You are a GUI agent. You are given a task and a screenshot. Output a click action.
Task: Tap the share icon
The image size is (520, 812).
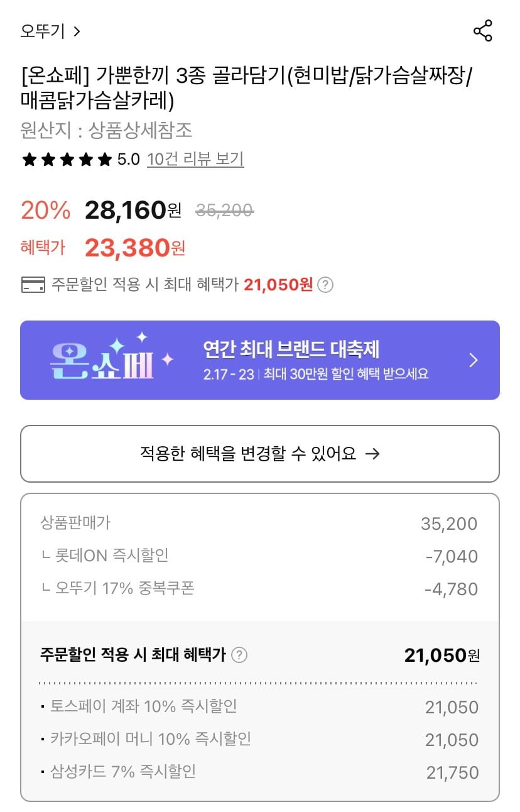(x=482, y=31)
